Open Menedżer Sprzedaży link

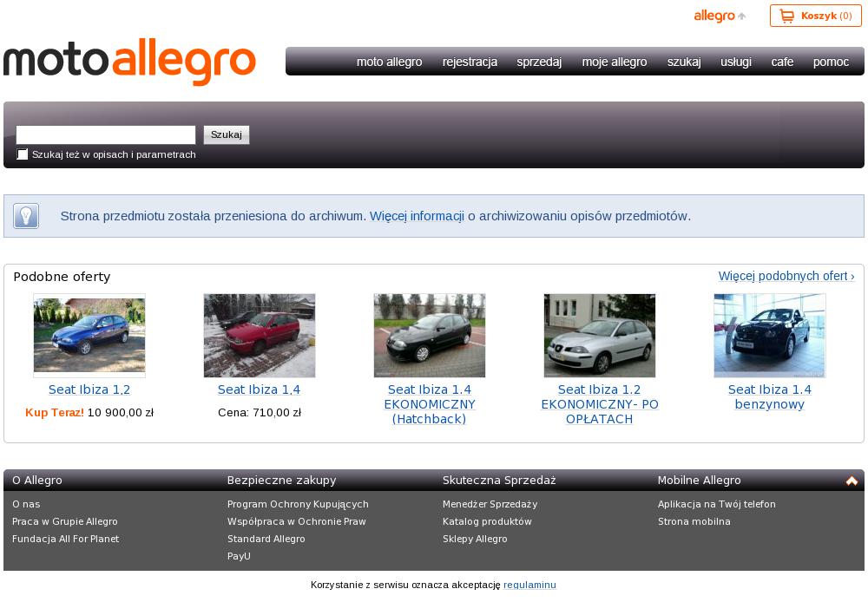click(490, 504)
